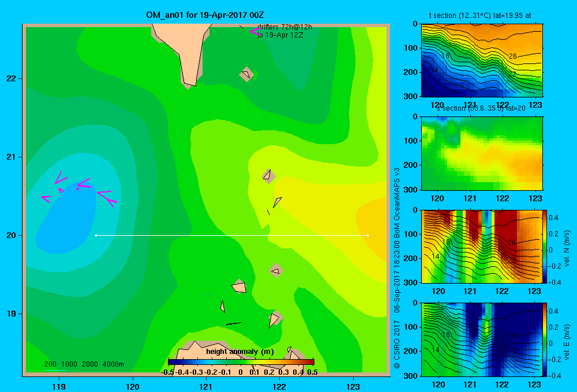Click the small island near 21.5E, 22N
The width and height of the screenshot is (577, 392).
click(246, 74)
